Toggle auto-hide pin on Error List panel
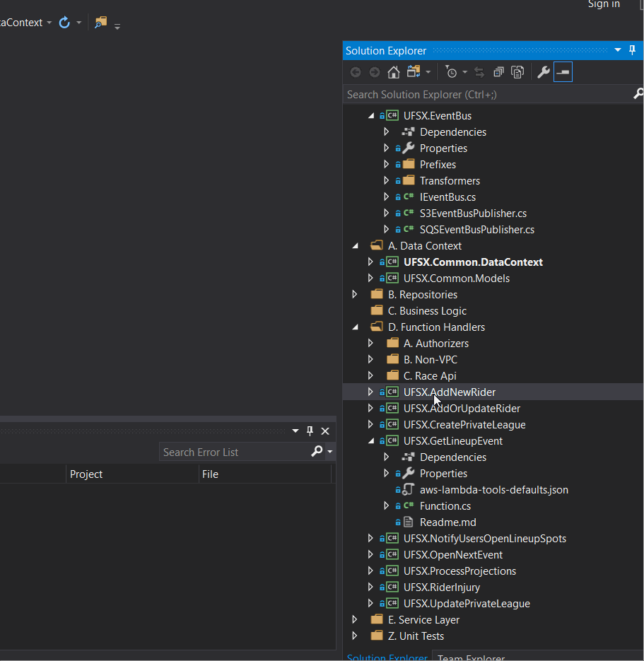The image size is (644, 661). pyautogui.click(x=310, y=431)
